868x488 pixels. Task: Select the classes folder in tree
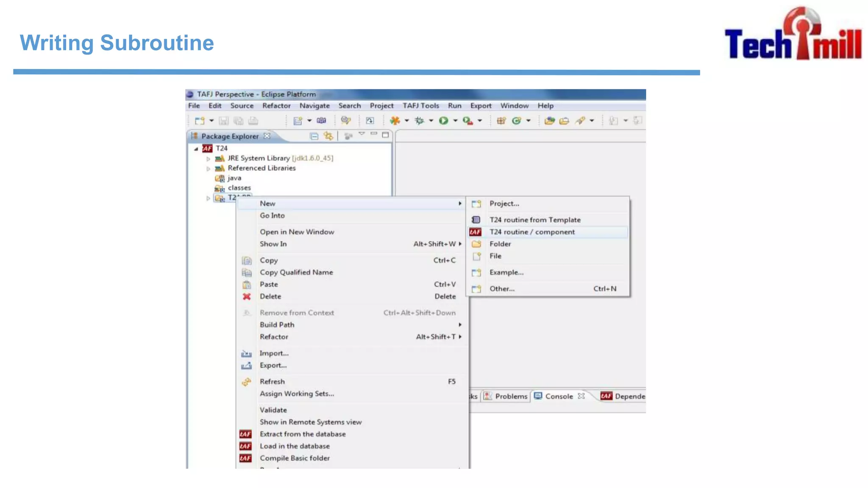pos(239,188)
